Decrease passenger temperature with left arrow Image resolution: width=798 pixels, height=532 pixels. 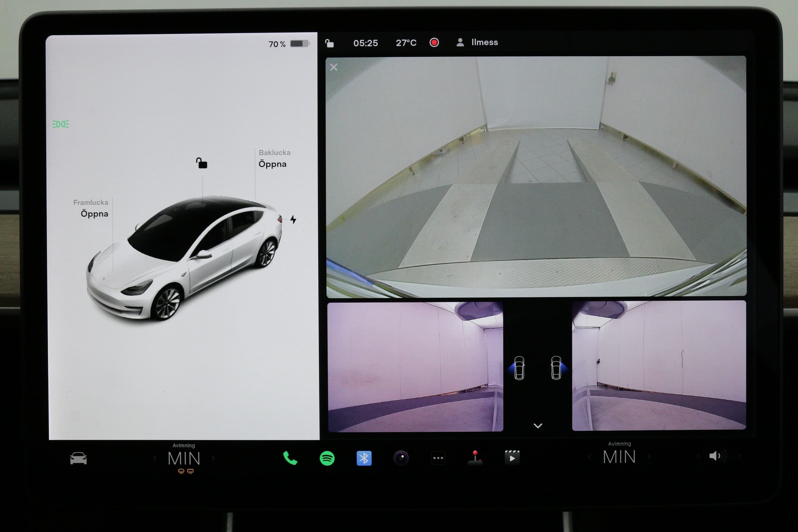coord(590,457)
